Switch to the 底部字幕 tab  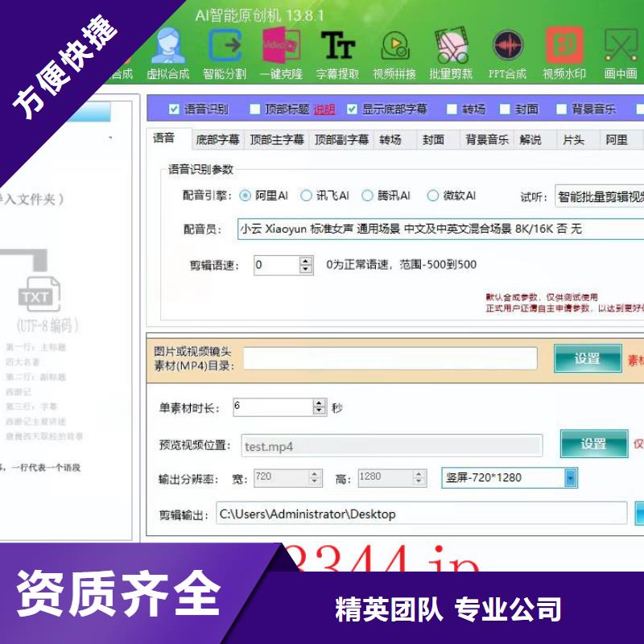[217, 139]
